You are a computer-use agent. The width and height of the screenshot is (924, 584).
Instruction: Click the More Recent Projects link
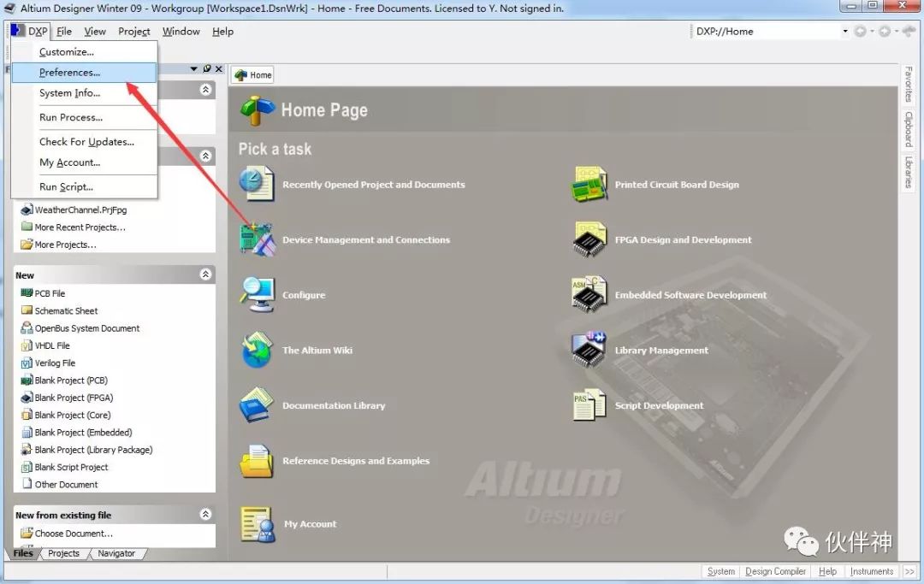80,227
